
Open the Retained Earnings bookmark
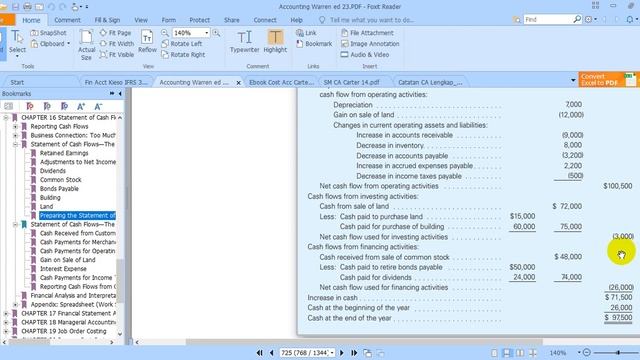[64, 153]
